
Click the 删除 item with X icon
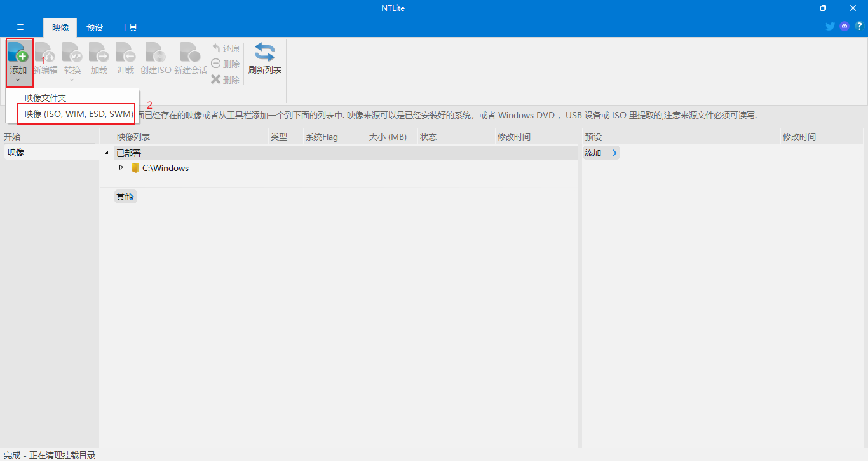point(226,80)
